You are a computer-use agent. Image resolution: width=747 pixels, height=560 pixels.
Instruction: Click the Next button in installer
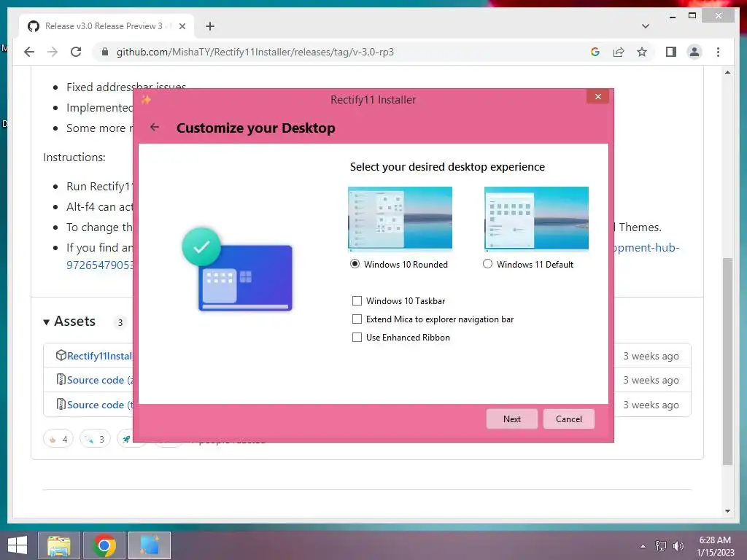click(511, 419)
